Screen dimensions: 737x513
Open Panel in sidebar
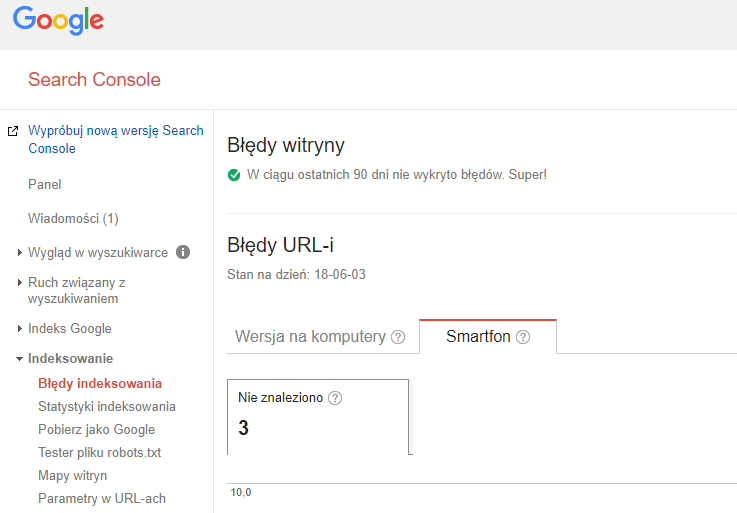45,185
